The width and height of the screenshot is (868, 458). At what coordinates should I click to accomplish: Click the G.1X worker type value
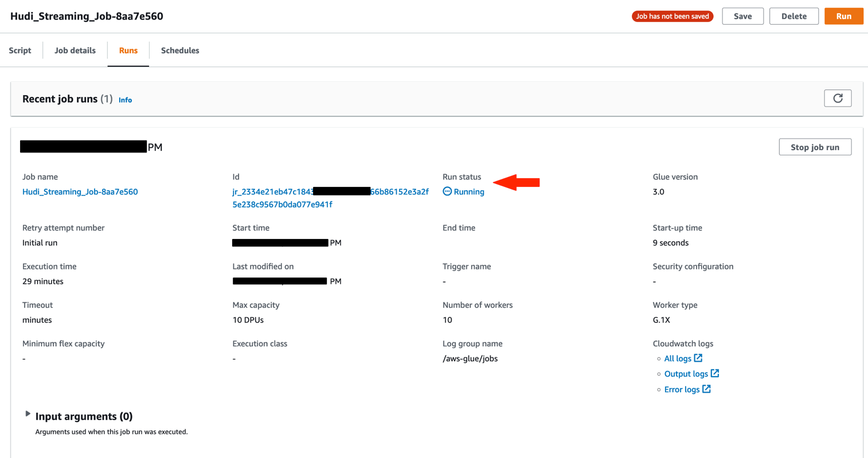click(662, 320)
